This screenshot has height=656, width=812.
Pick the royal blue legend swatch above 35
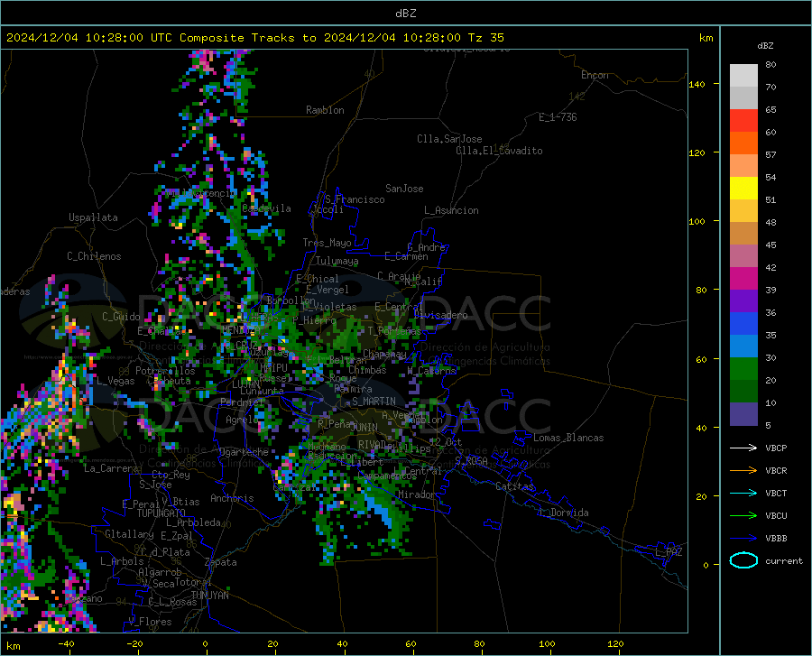[x=743, y=324]
